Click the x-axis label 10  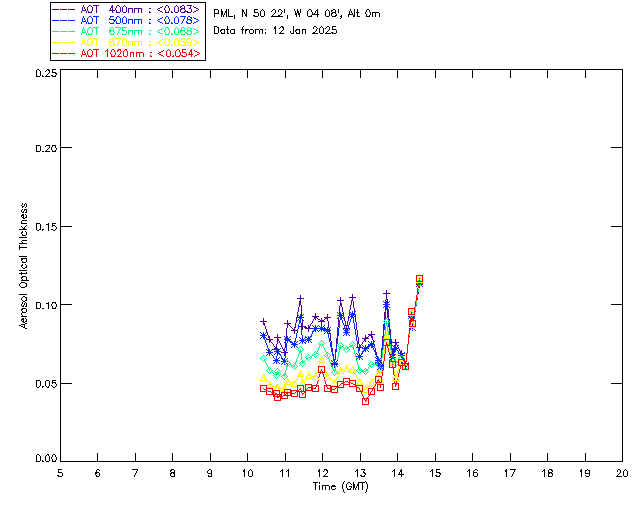pos(248,473)
